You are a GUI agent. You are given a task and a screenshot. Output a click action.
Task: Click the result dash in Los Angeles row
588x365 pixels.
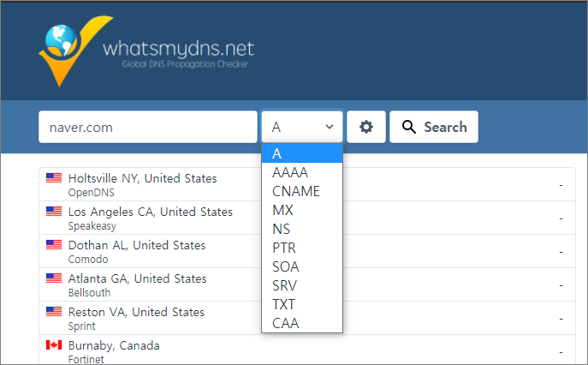pyautogui.click(x=561, y=218)
